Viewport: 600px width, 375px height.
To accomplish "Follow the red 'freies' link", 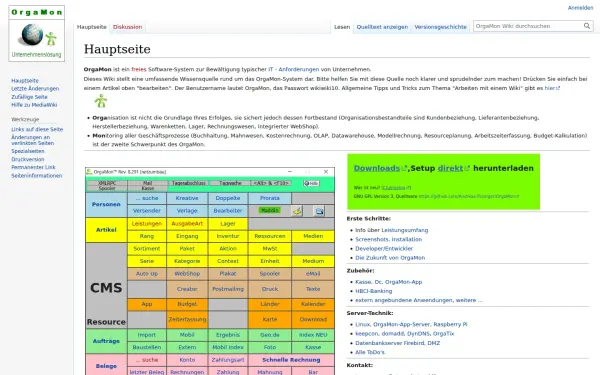I will tap(139, 69).
